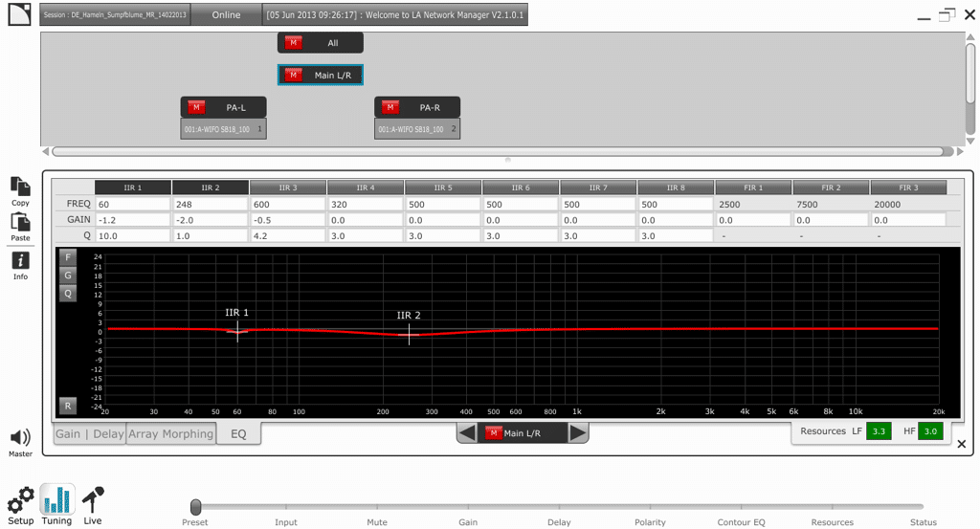Go to previous group with left arrow
This screenshot has width=980, height=529.
click(467, 433)
